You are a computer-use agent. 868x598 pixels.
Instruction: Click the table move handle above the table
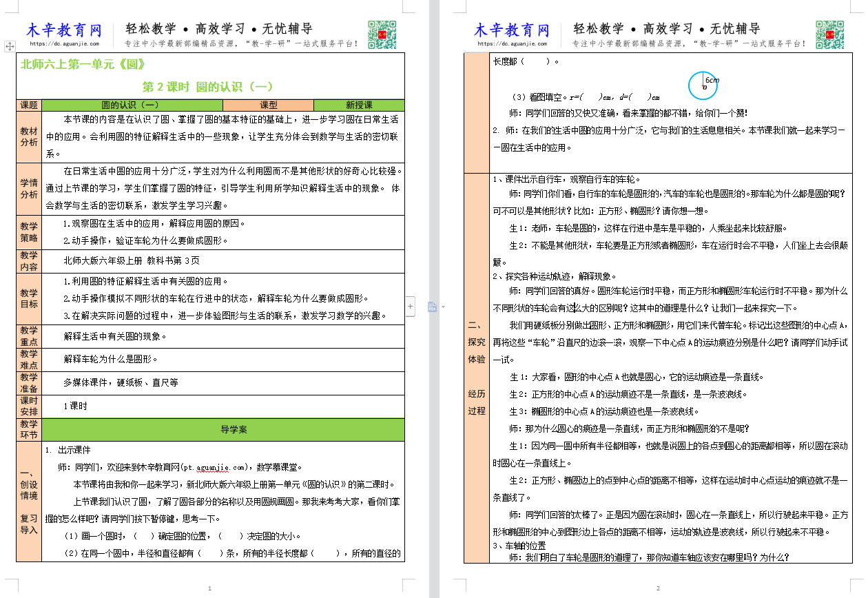(10, 47)
